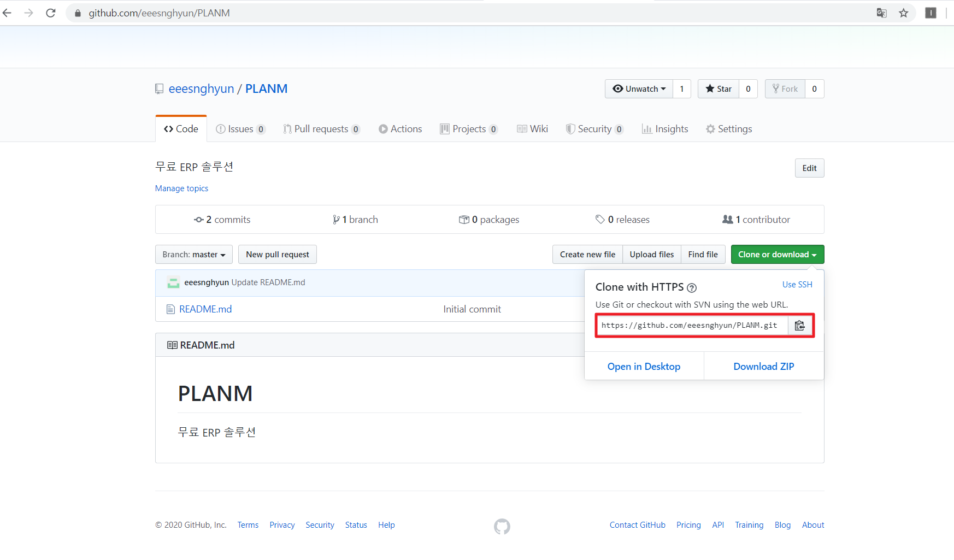Image resolution: width=954 pixels, height=560 pixels.
Task: Click the Use SSH link
Action: pos(797,285)
